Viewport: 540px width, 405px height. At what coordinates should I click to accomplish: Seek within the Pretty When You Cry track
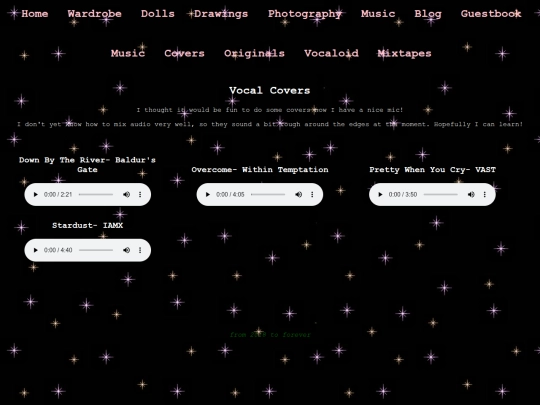tap(440, 195)
